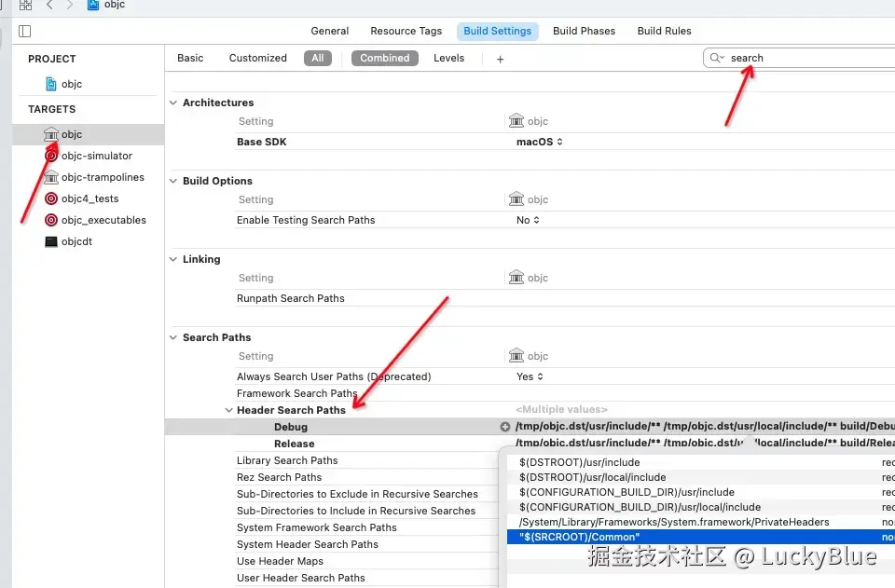Select the Runpath Search Paths setting
This screenshot has width=895, height=588.
pyautogui.click(x=291, y=298)
